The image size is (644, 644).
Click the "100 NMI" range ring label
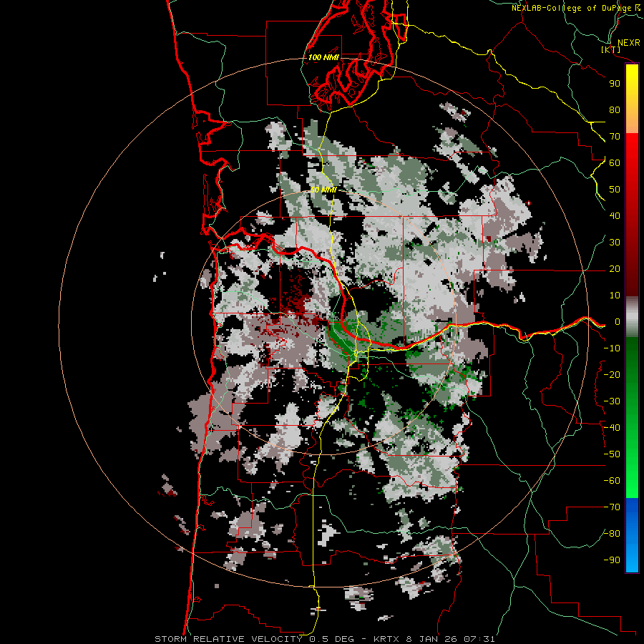point(323,57)
